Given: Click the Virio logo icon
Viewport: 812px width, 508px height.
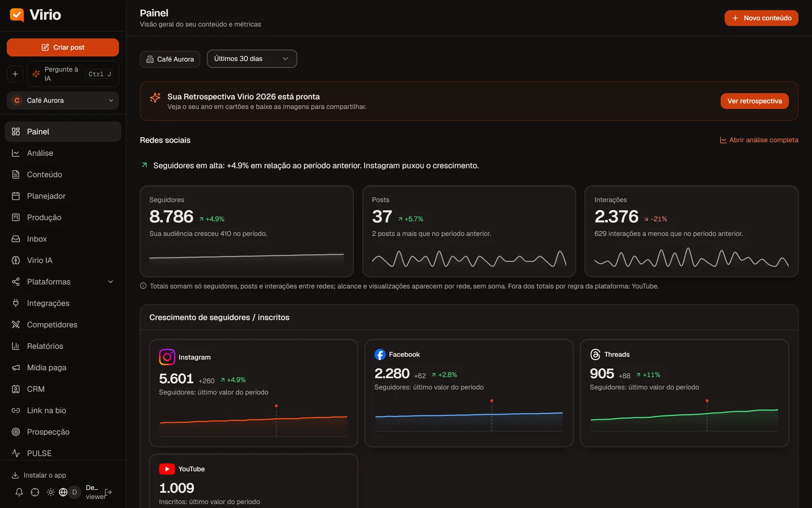Looking at the screenshot, I should tap(17, 15).
